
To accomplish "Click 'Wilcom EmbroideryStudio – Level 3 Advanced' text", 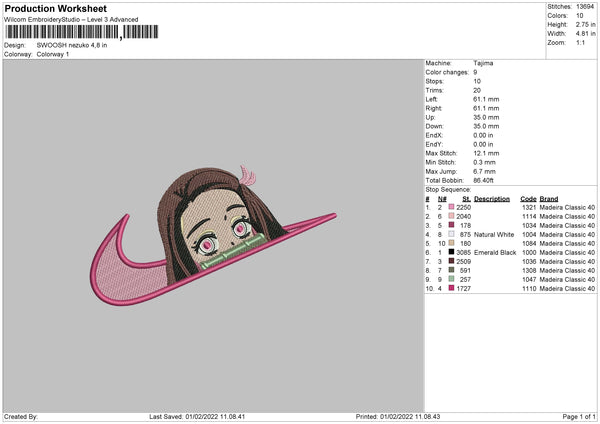I will coord(71,20).
